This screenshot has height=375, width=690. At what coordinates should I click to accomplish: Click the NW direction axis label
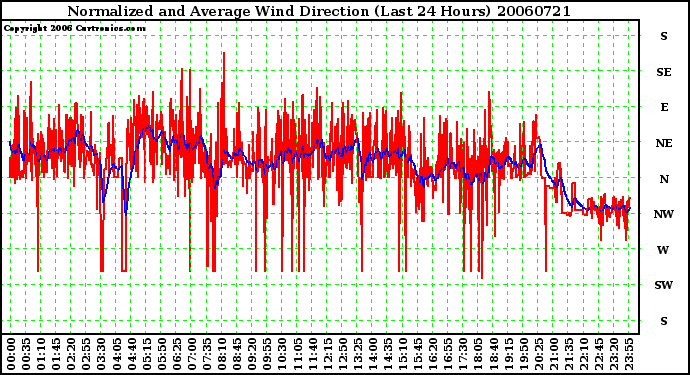(x=664, y=214)
